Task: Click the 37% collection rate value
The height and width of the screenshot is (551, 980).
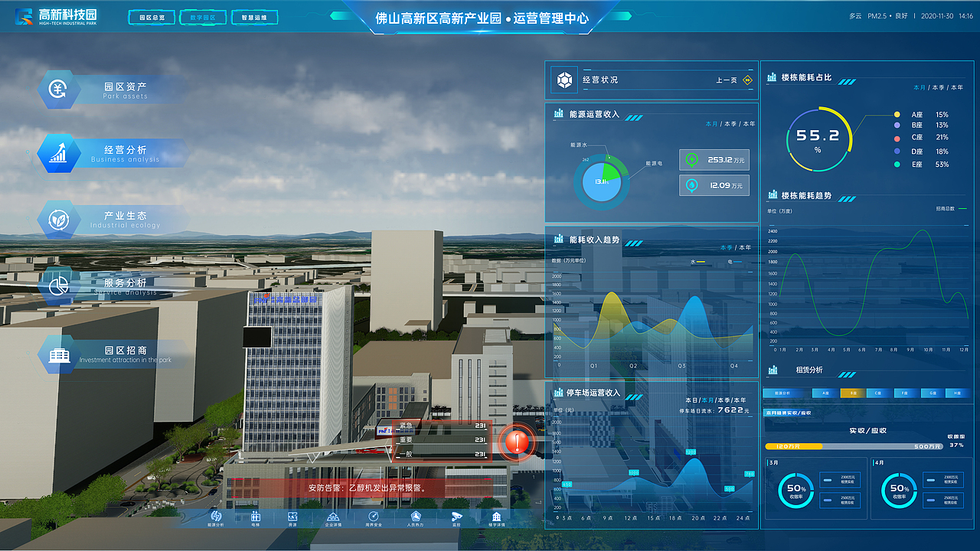Action: coord(956,445)
